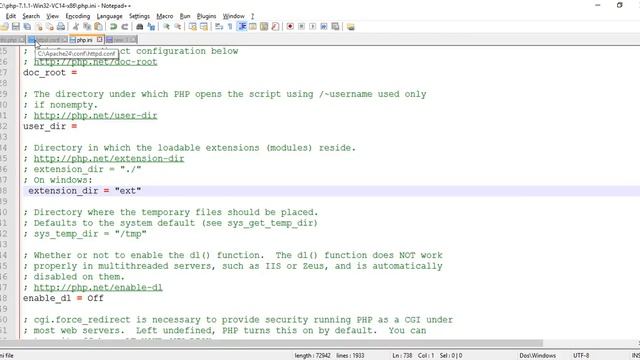Click the Cut scissors icon
Viewport: 640px width, 360px height.
click(x=76, y=27)
